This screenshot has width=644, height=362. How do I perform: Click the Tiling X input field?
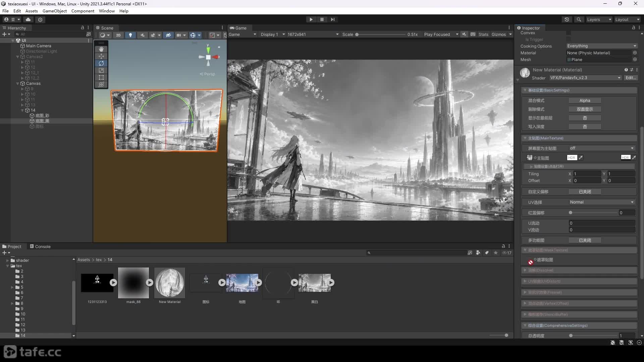(587, 174)
